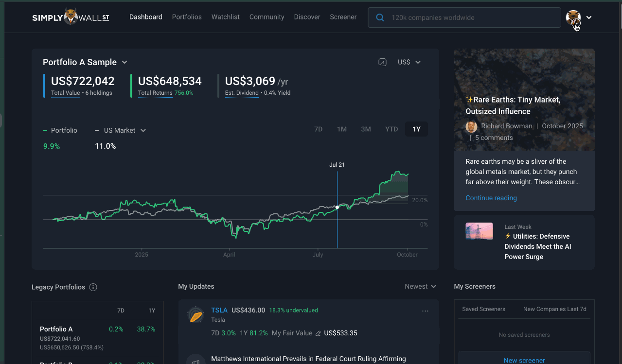Click Richard Bowman's author avatar
This screenshot has width=622, height=364.
pos(471,127)
